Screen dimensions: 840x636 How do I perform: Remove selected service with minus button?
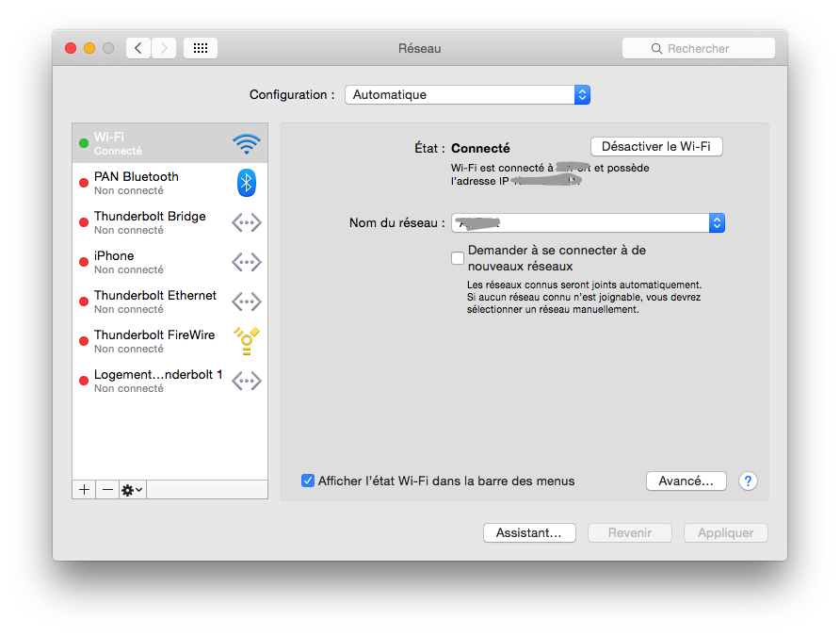pos(107,490)
